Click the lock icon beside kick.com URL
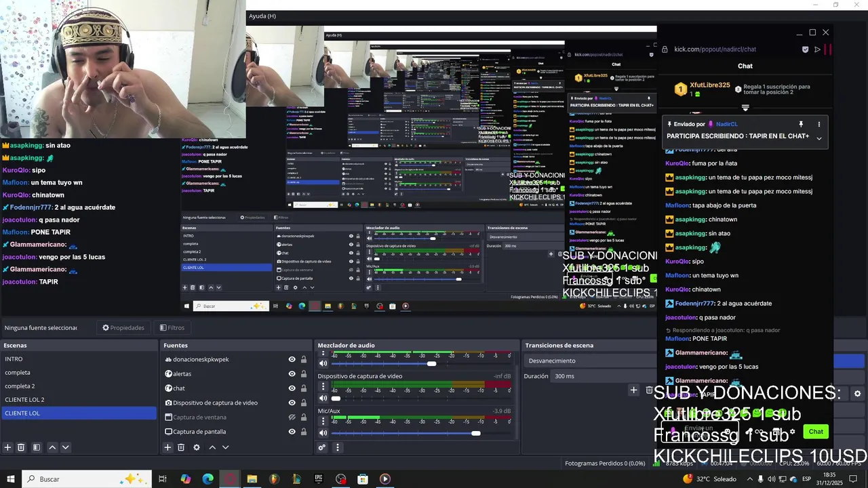The width and height of the screenshot is (868, 488). [665, 49]
